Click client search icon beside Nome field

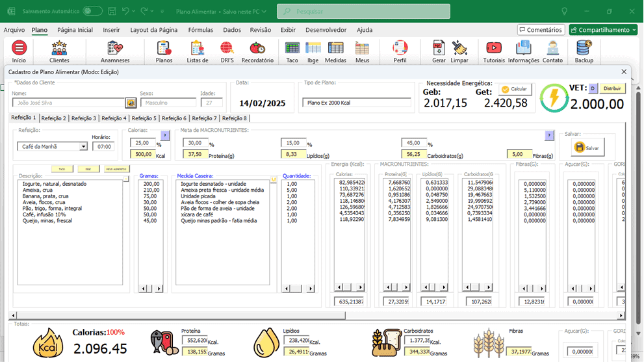coord(131,103)
